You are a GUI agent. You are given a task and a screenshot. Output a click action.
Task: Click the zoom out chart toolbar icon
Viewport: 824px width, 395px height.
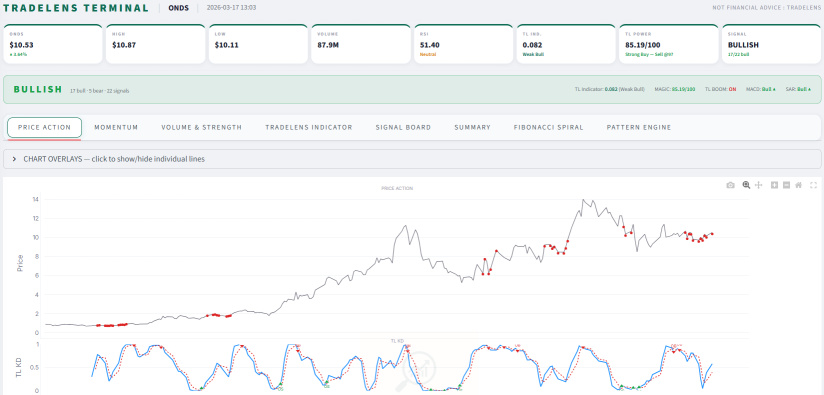click(786, 185)
